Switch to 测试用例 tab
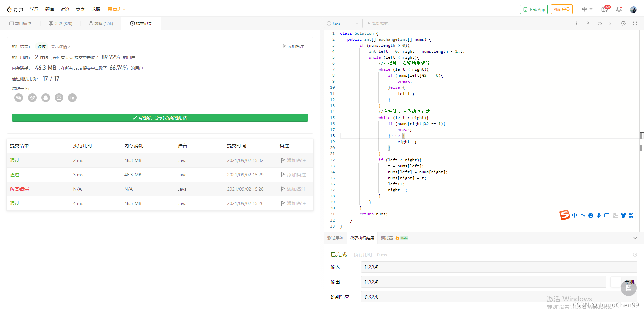Image resolution: width=644 pixels, height=311 pixels. coord(335,238)
